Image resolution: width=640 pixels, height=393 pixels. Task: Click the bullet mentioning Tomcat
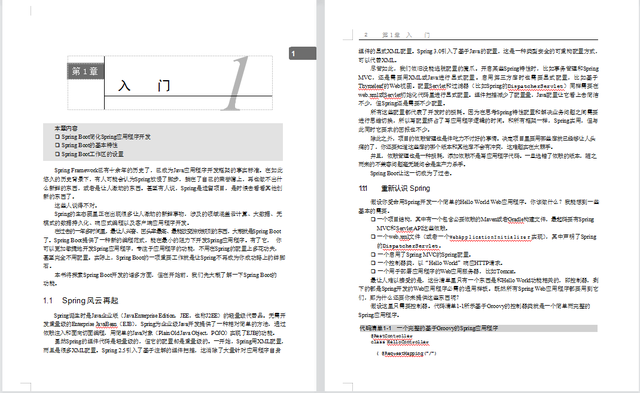click(x=443, y=271)
